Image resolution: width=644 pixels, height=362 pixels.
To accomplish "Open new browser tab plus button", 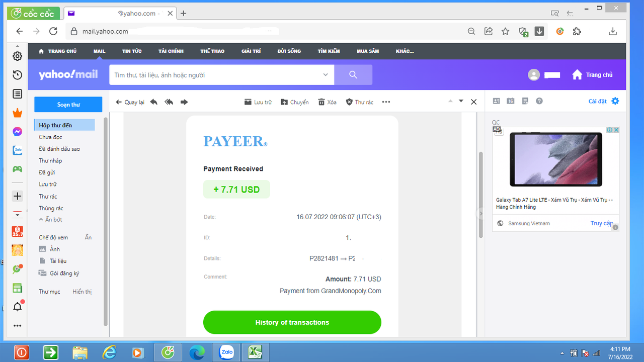I will 183,14.
